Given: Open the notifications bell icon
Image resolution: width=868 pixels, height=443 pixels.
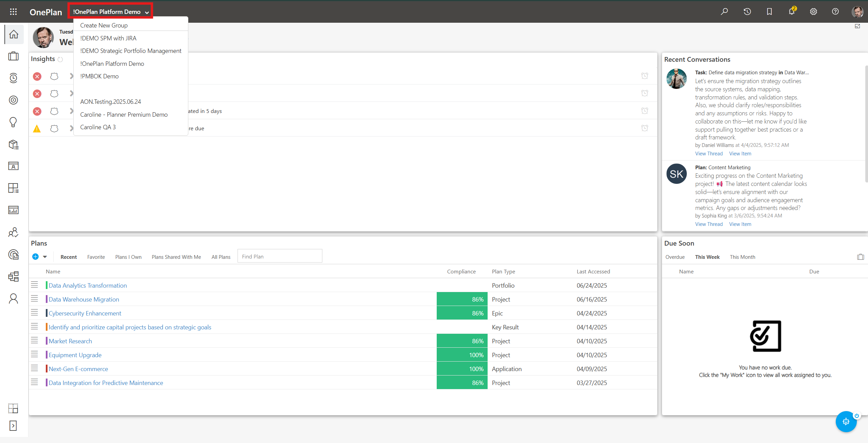Looking at the screenshot, I should [x=792, y=11].
